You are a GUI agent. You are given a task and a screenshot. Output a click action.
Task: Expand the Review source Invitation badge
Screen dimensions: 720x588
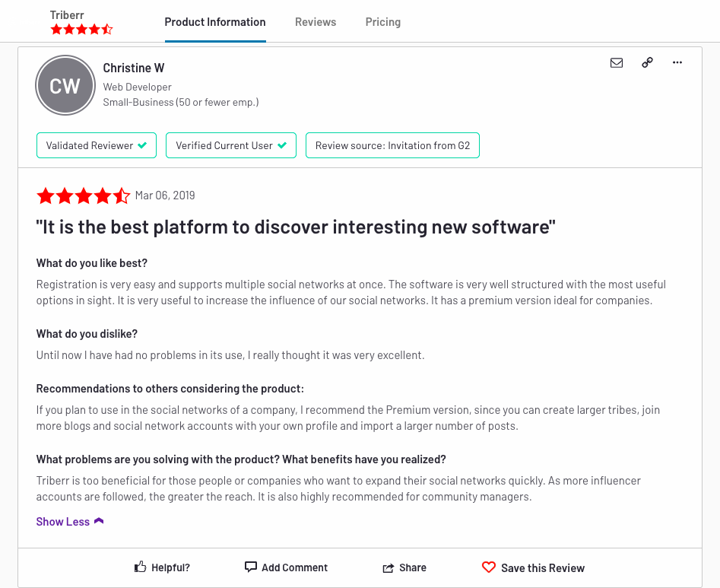click(392, 145)
